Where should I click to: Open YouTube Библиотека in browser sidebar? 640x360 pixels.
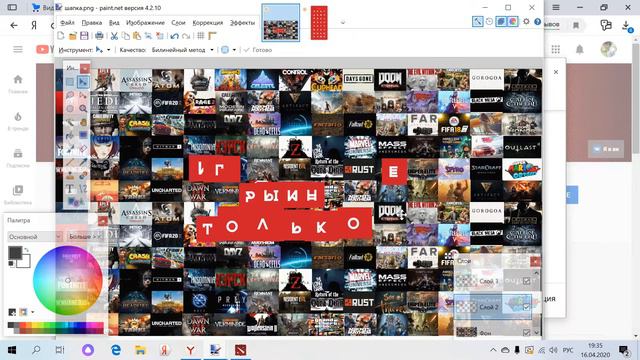18,195
